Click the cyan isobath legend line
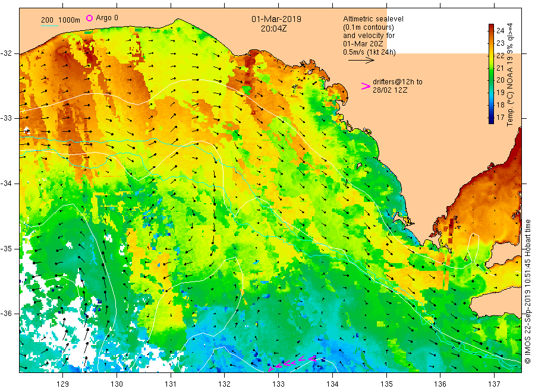Screen dimensions: 535x392 49,26
